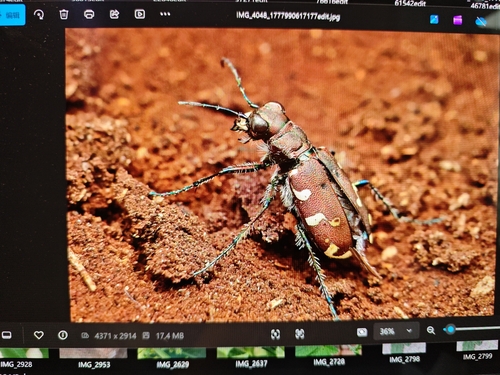Click the file name IMG_4048 title text
Screen dimensions: 500x375
288,16
